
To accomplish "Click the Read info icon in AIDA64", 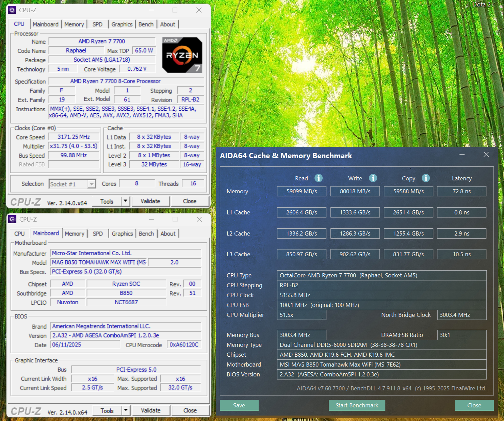I will point(319,178).
